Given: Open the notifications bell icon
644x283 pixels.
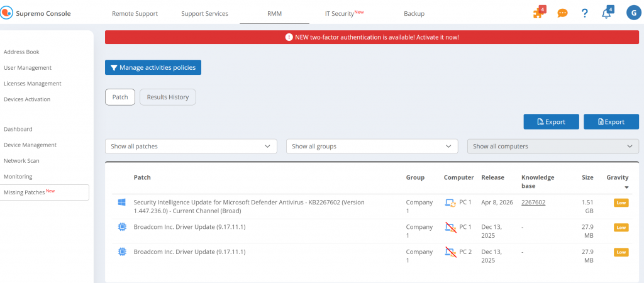Looking at the screenshot, I should pyautogui.click(x=607, y=13).
